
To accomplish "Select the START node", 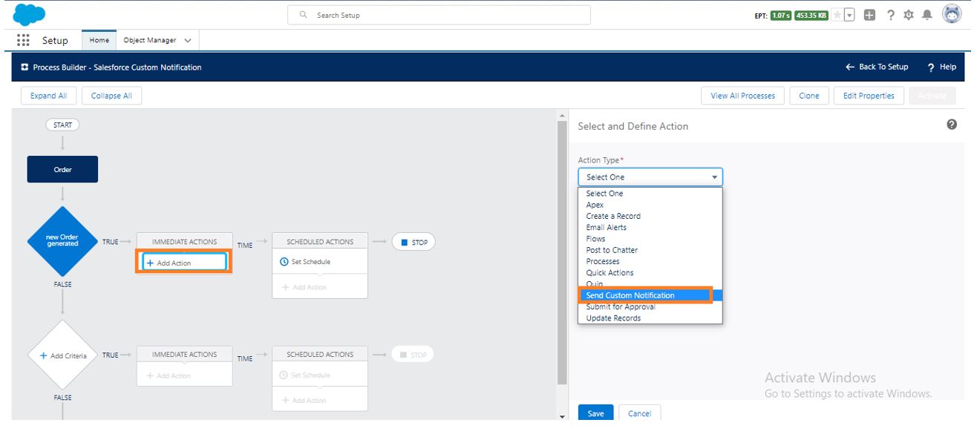I will (62, 125).
